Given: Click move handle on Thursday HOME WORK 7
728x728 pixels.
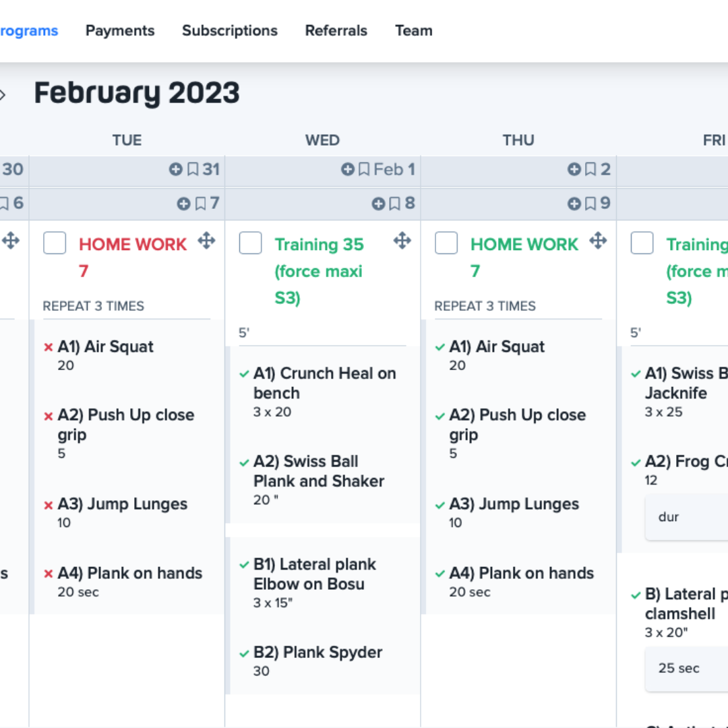Looking at the screenshot, I should click(597, 241).
